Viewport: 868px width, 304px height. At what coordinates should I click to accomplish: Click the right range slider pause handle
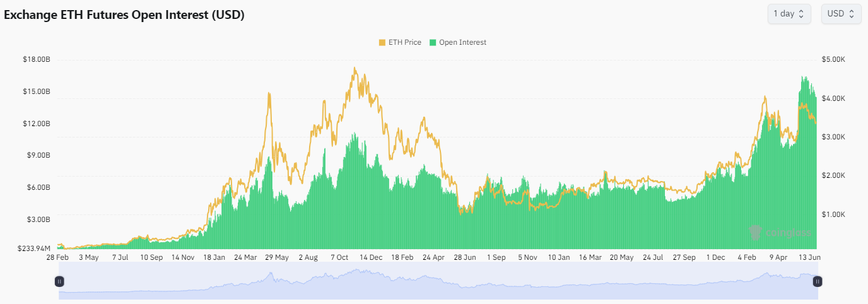coord(817,281)
